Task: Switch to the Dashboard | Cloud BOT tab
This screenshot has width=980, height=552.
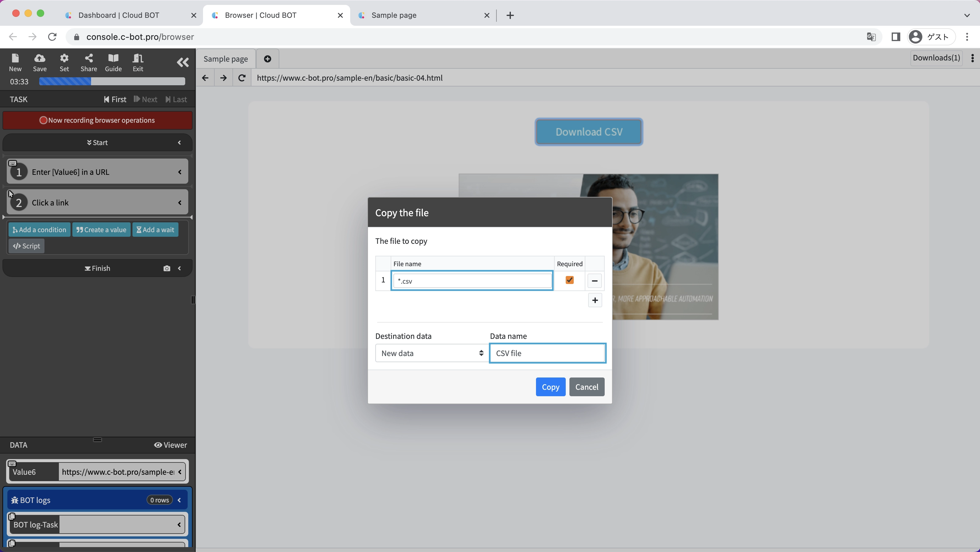Action: coord(119,15)
